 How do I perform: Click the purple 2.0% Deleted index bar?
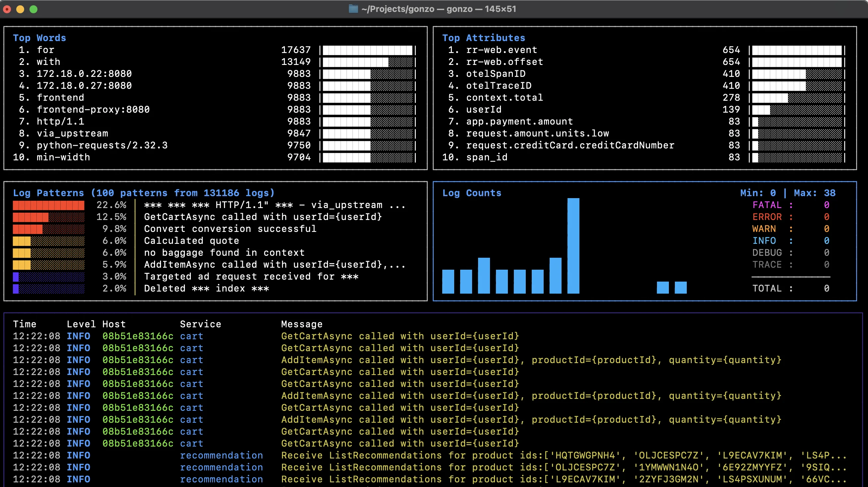point(16,289)
